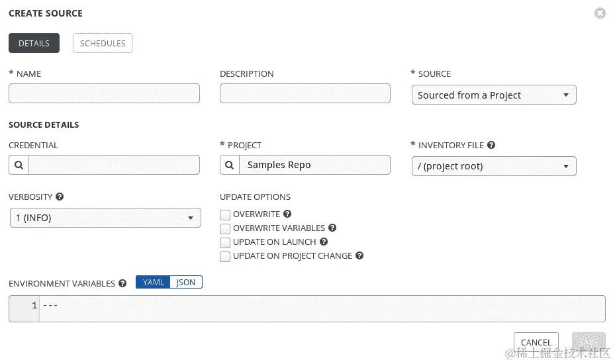Check Update on Project Change

coord(225,257)
